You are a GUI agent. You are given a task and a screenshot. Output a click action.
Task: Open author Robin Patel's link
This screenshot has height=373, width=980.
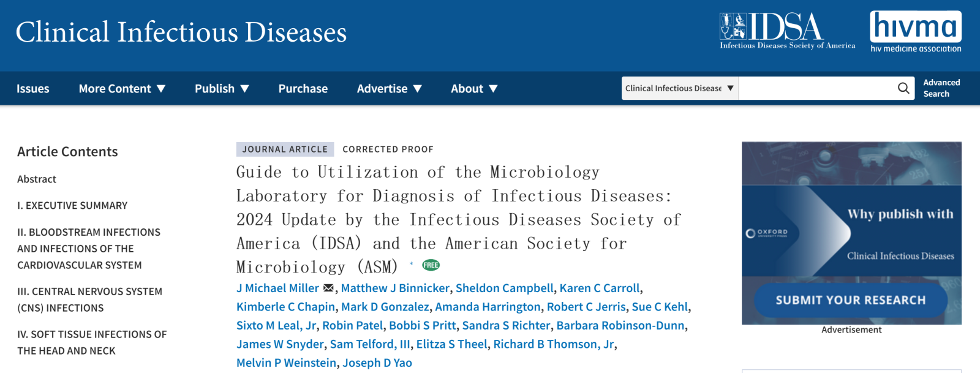coord(352,325)
